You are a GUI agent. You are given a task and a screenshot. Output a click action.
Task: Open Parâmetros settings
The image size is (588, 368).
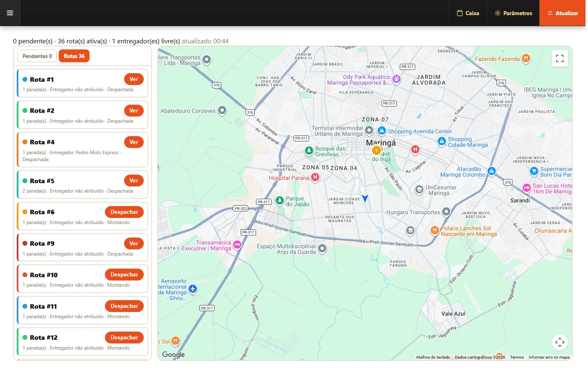[x=513, y=13]
